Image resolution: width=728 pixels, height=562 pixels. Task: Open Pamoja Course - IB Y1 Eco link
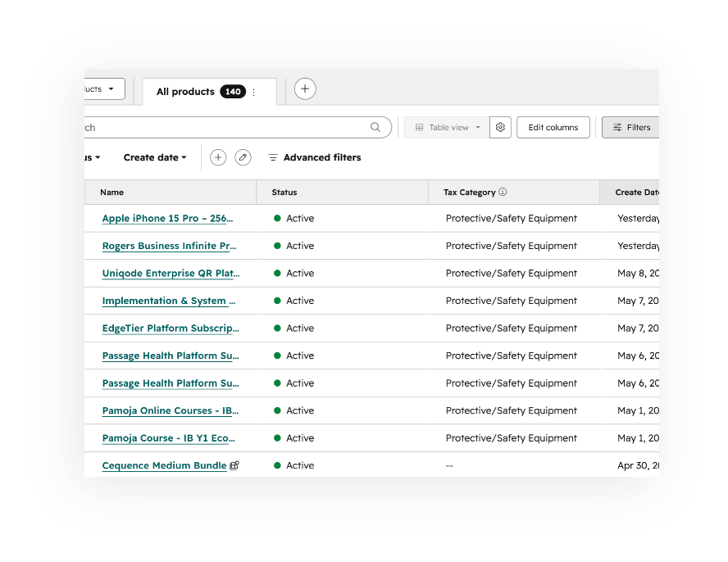(x=169, y=437)
